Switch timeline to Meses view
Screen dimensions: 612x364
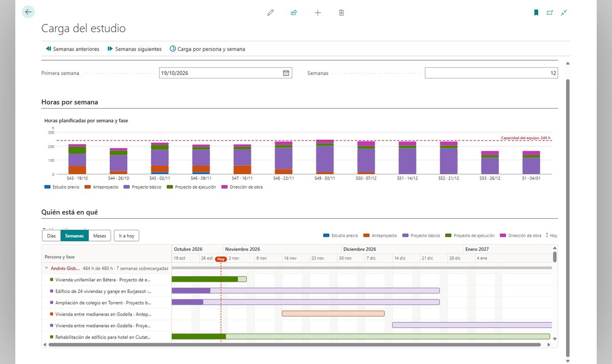point(99,236)
